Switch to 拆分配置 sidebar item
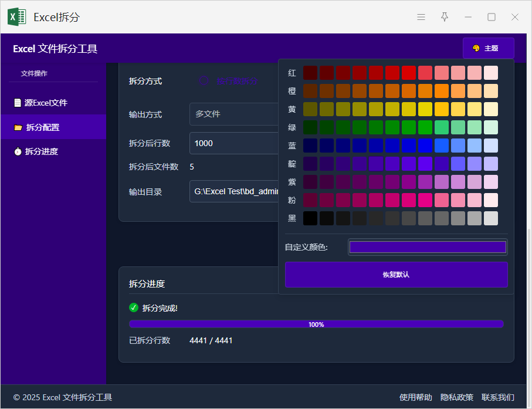532x409 pixels. point(53,127)
